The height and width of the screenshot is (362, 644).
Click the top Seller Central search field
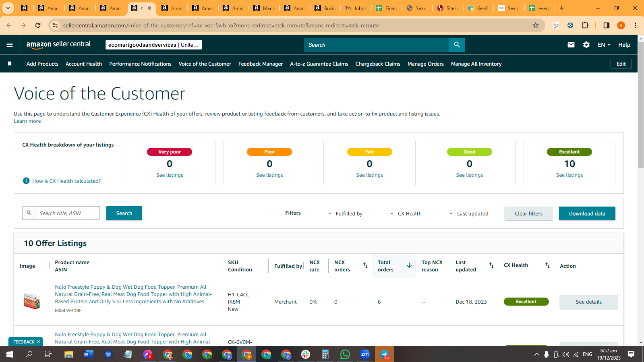coord(377,45)
